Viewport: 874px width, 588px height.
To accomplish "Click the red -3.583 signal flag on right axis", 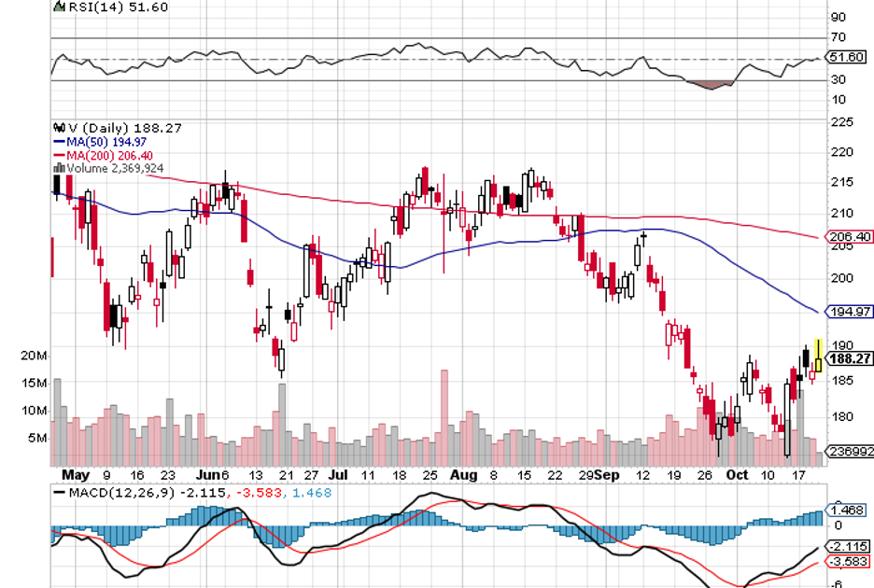I will coord(847,561).
